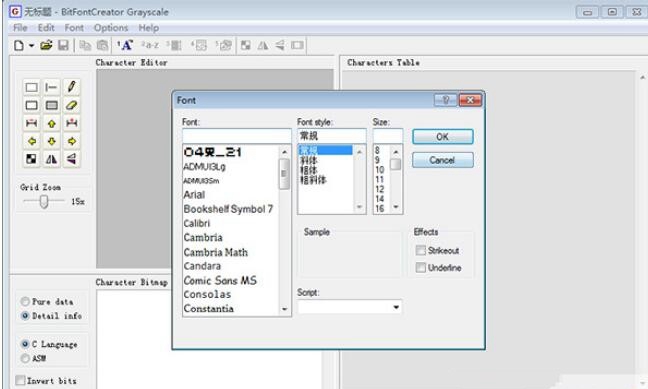Click the step 4 toolbar icon
Screen dimensions: 648x389
(x=199, y=45)
